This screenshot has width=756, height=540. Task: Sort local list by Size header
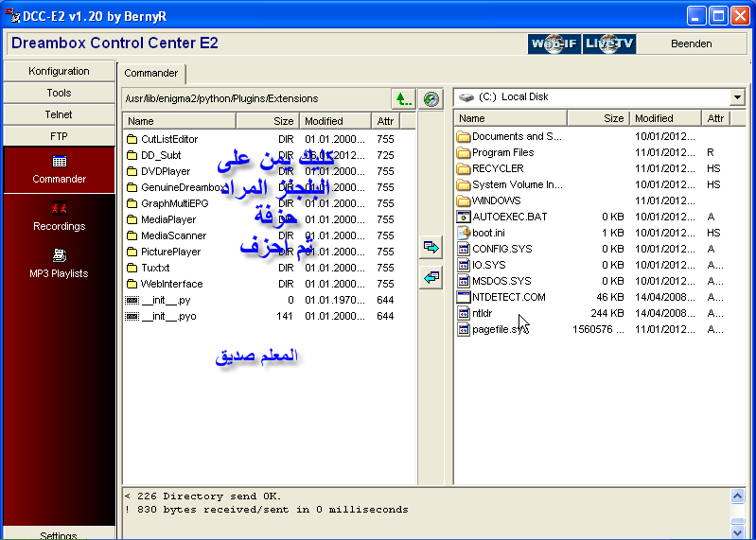pyautogui.click(x=598, y=118)
